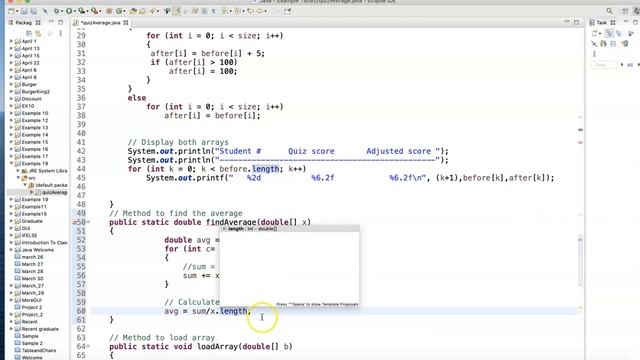The width and height of the screenshot is (640, 360).
Task: Click the line 60 statement 'avg = sum/x.length;'
Action: coord(207,311)
